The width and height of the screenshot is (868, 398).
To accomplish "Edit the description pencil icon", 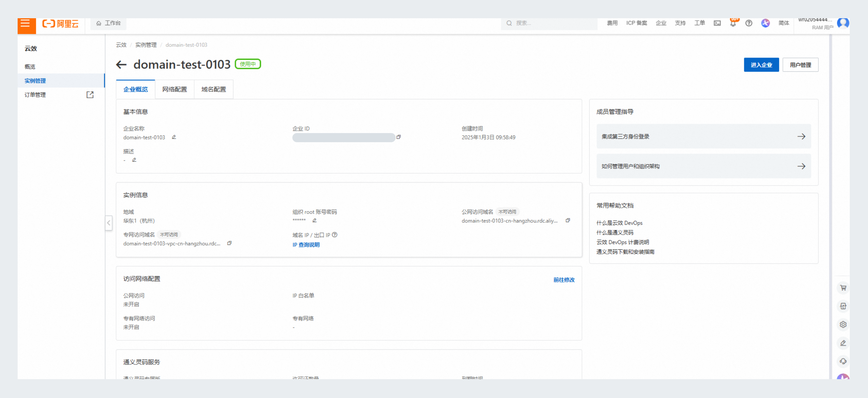I will coord(134,160).
